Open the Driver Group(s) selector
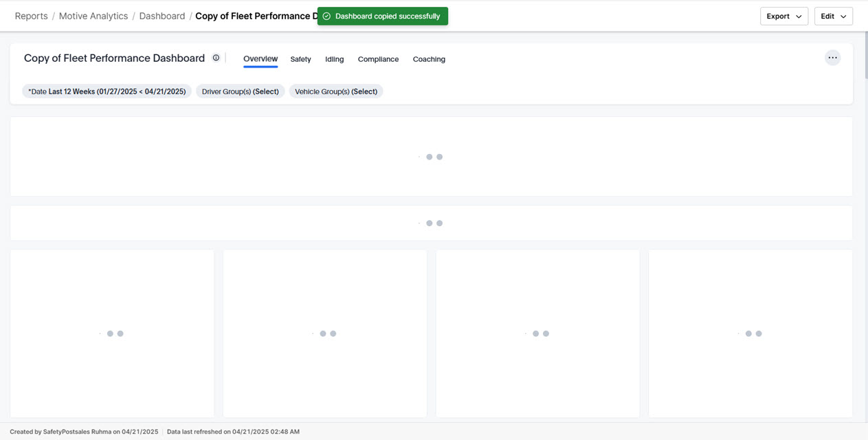 pyautogui.click(x=240, y=91)
